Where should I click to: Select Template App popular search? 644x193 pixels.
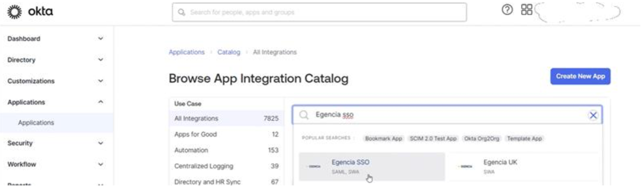pos(524,139)
